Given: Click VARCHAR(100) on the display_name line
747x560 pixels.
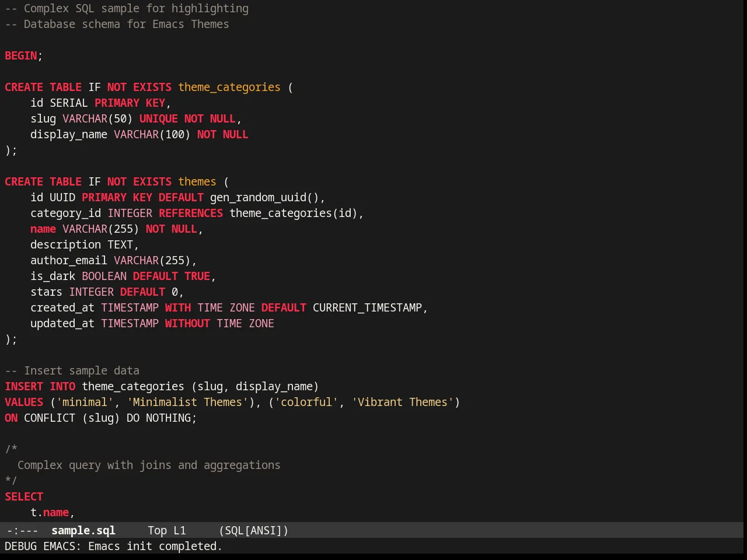Looking at the screenshot, I should [x=152, y=134].
